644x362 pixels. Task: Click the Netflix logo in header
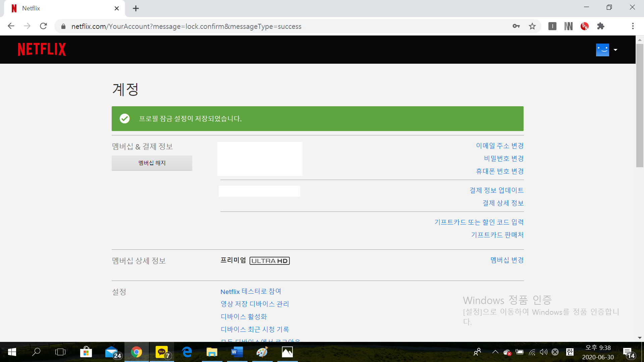42,49
